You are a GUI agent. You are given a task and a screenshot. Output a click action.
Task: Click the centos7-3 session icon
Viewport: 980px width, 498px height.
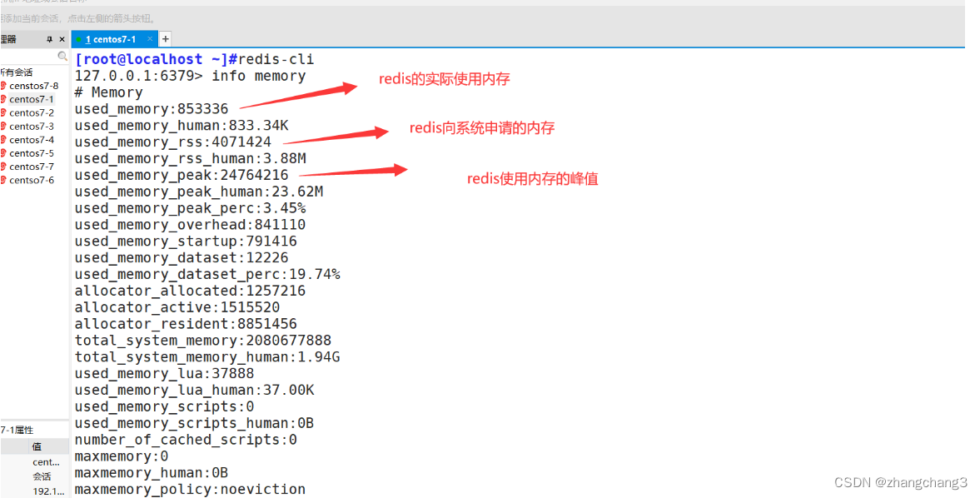[x=3, y=127]
